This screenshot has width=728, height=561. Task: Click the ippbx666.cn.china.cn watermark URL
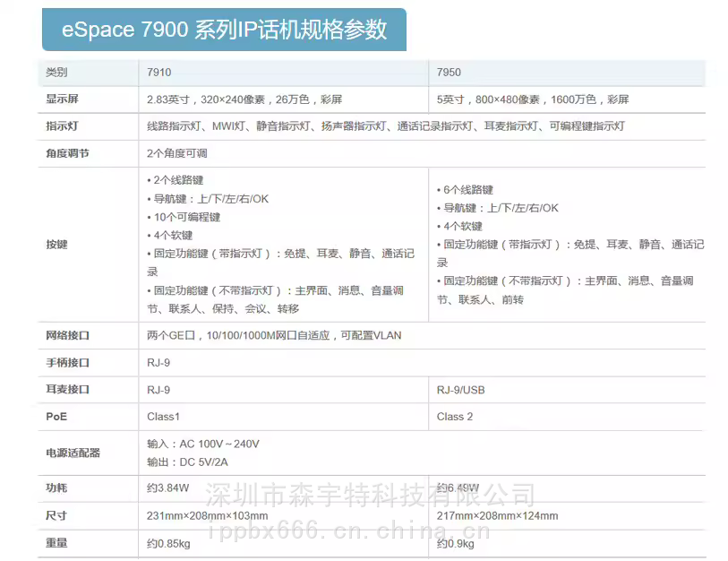(348, 531)
